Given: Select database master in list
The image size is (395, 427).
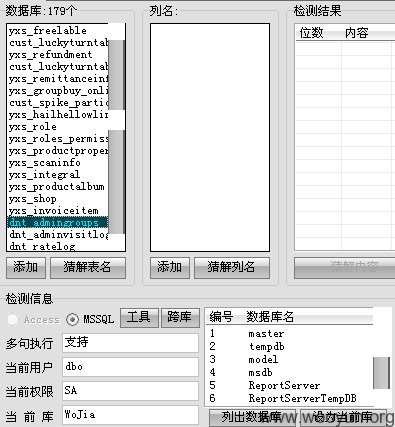Looking at the screenshot, I should [266, 334].
